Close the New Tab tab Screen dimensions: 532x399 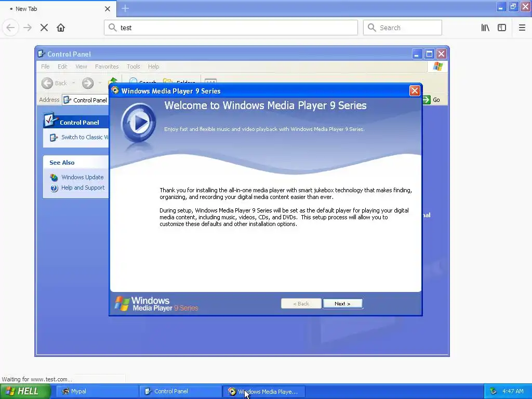pos(108,9)
